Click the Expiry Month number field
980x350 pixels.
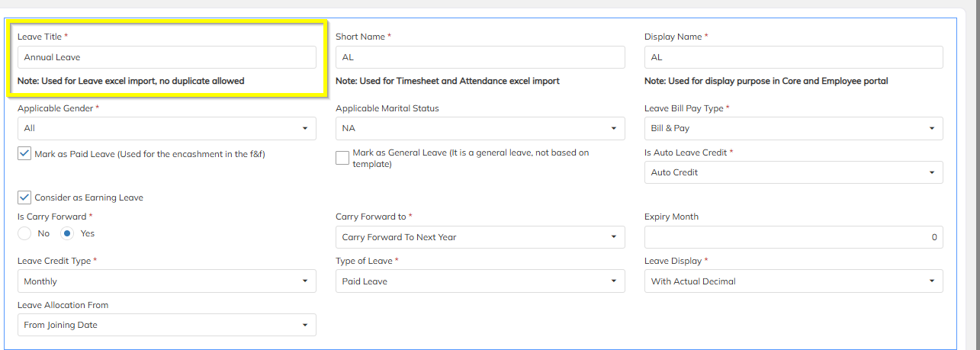(x=793, y=237)
